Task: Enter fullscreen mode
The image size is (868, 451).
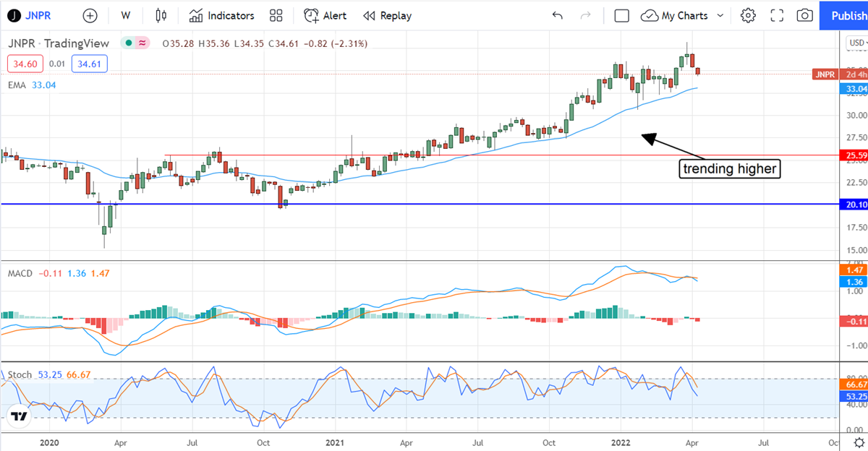Action: pyautogui.click(x=777, y=15)
